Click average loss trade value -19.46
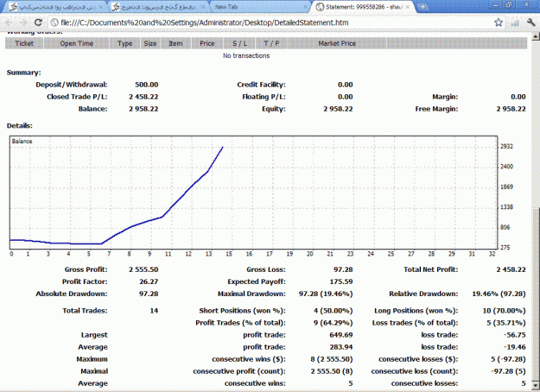Viewport: 540px width, 392px height. (515, 347)
